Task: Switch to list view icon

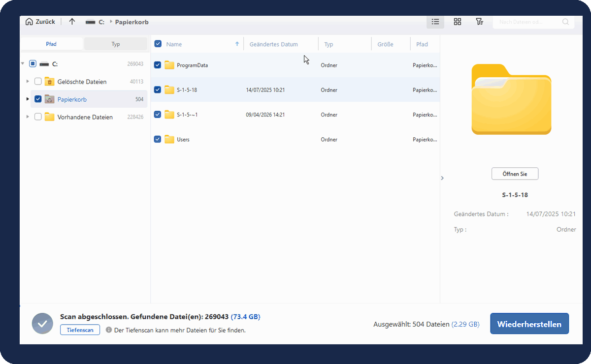Action: (x=435, y=22)
